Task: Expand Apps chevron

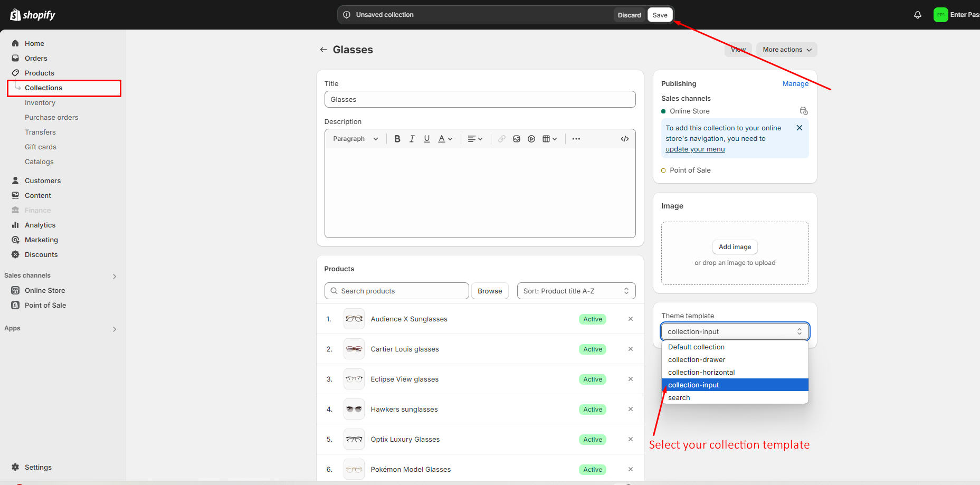Action: pos(115,329)
